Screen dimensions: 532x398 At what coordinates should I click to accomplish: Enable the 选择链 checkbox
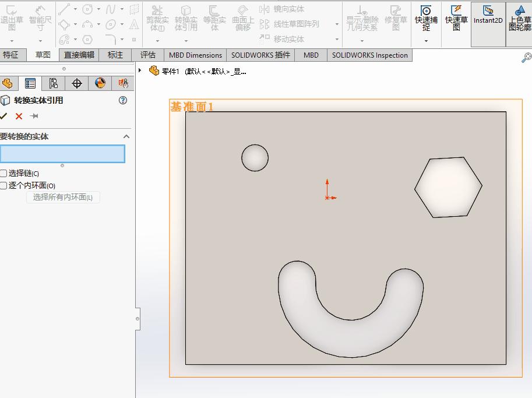click(x=5, y=174)
